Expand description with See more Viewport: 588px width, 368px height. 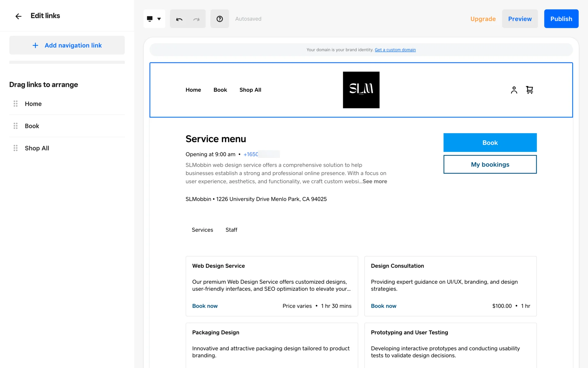[375, 181]
